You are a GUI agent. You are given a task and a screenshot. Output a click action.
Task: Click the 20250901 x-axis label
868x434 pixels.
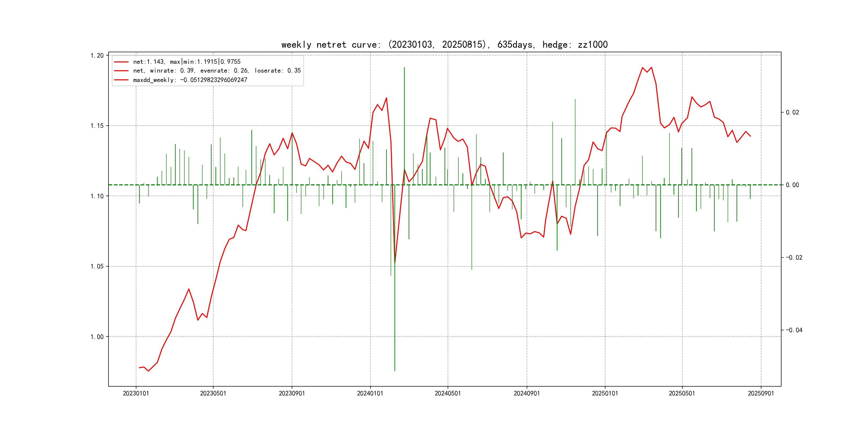[x=761, y=393]
